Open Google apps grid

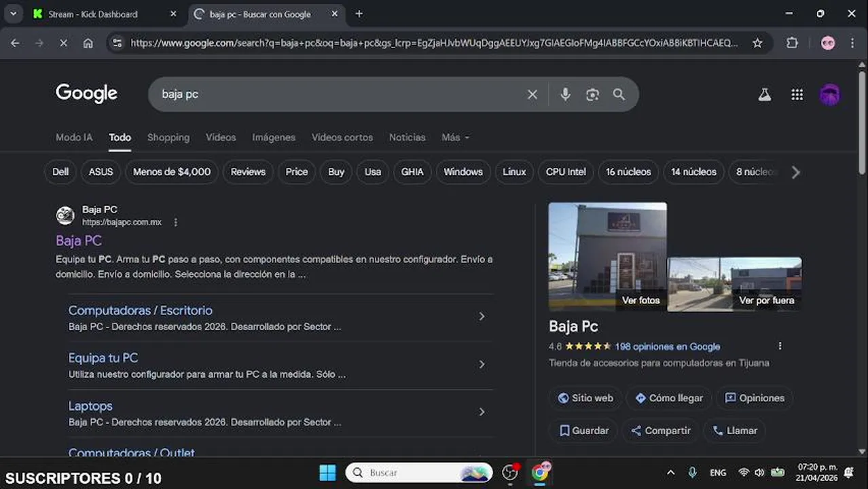coord(797,95)
